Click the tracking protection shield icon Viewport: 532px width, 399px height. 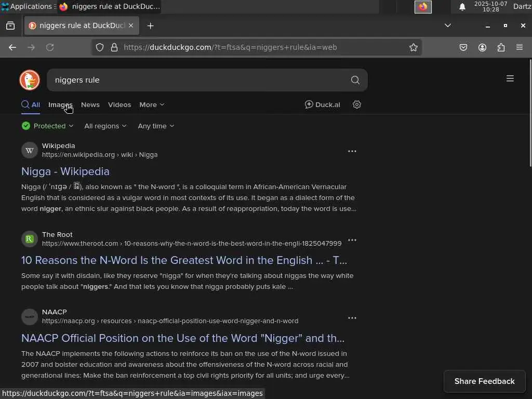pyautogui.click(x=99, y=47)
